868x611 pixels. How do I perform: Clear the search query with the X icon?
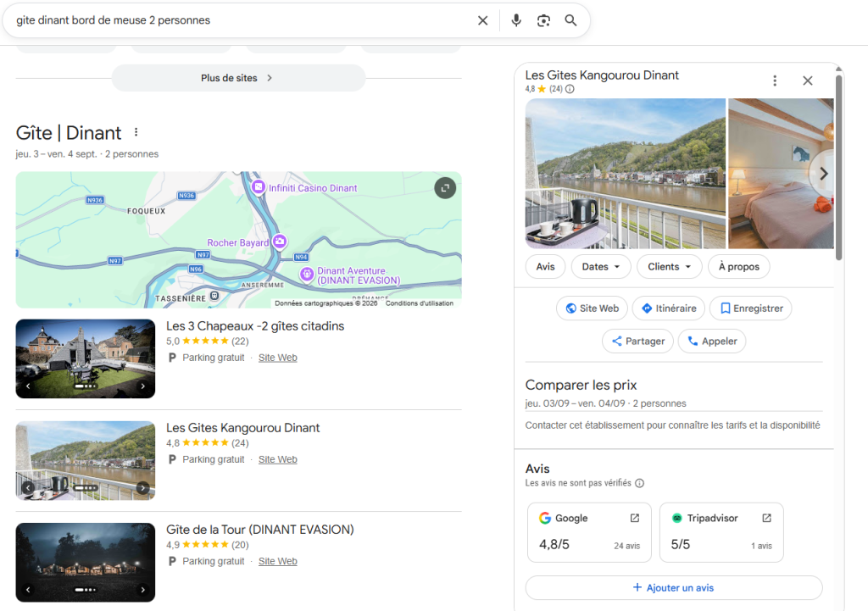coord(482,20)
